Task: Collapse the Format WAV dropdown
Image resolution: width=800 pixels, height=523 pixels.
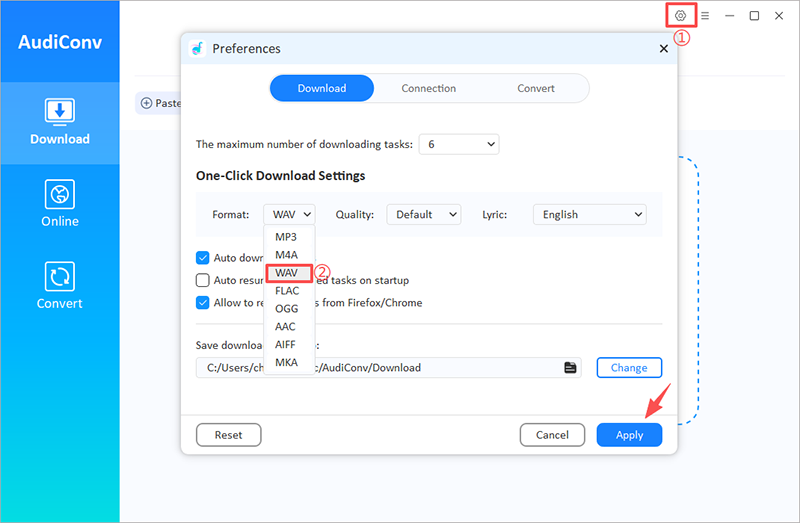Action: coord(289,214)
